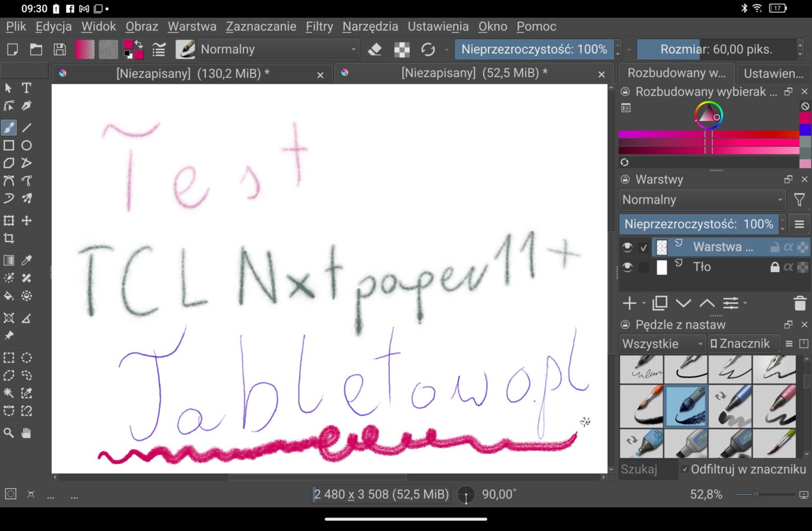Open the Wszystkie brush tag dropdown

pos(663,343)
